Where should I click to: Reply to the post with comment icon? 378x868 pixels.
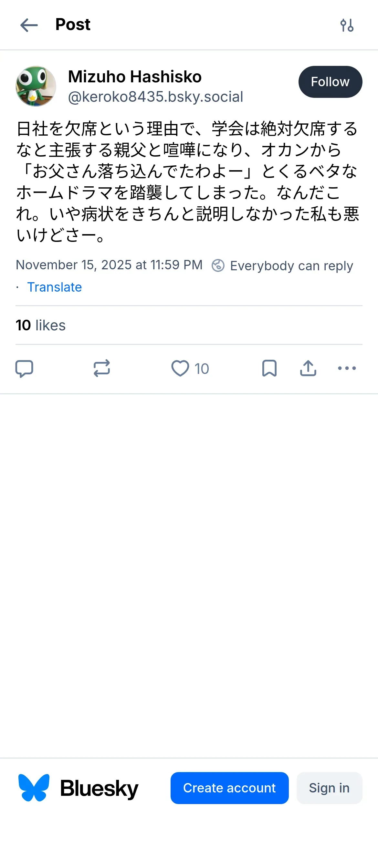[24, 368]
